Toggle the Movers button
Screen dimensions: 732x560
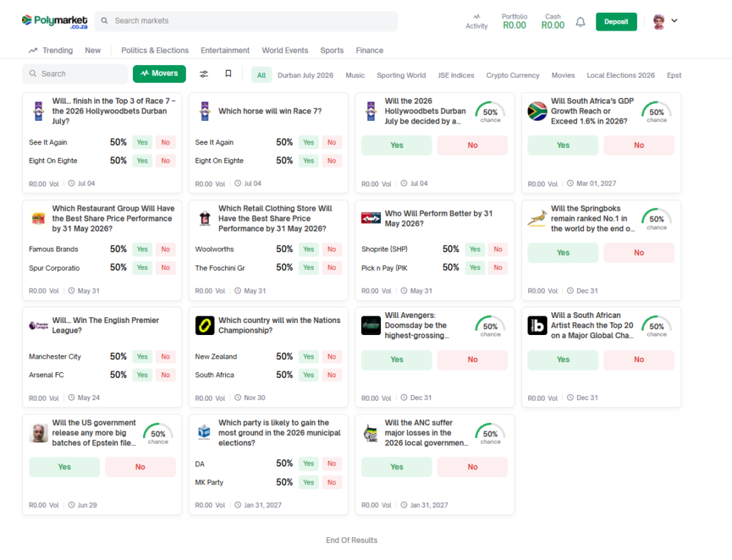click(159, 74)
